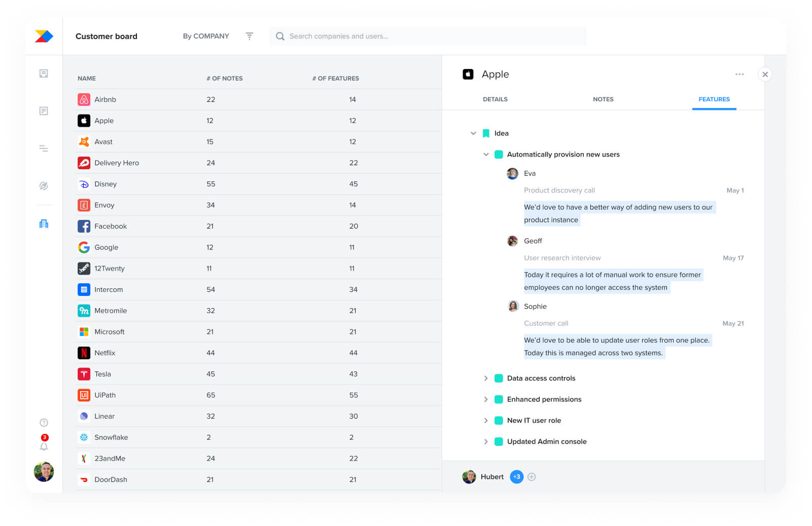Click Hubert's avatar at panel bottom
Image resolution: width=812 pixels, height=526 pixels.
(469, 477)
